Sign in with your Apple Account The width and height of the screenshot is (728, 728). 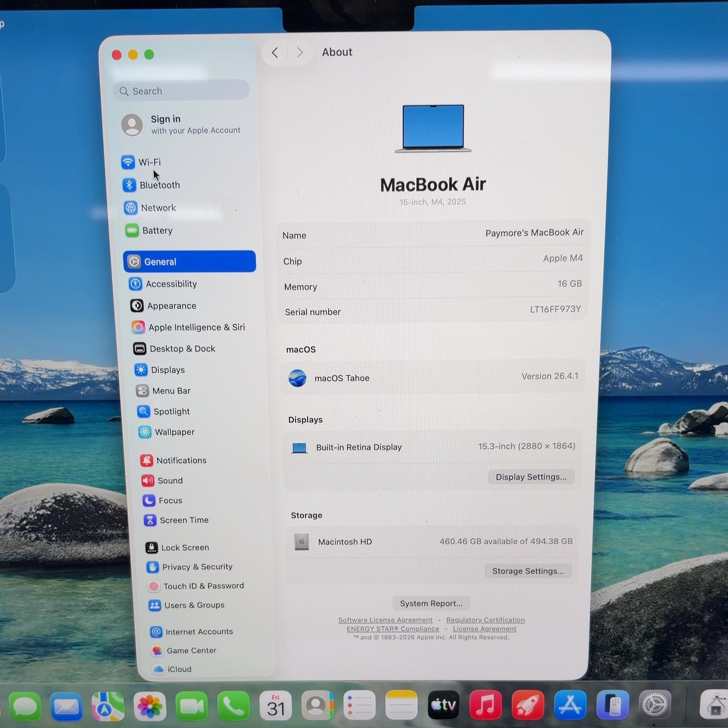coord(181,125)
